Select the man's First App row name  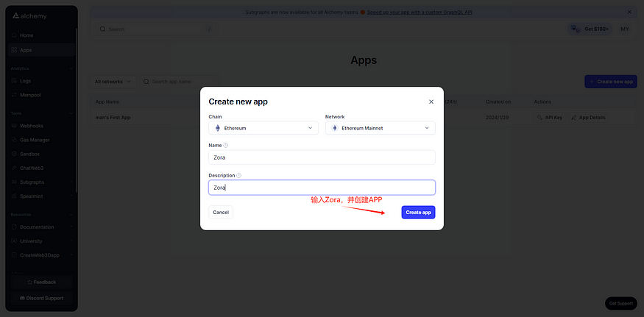(113, 118)
